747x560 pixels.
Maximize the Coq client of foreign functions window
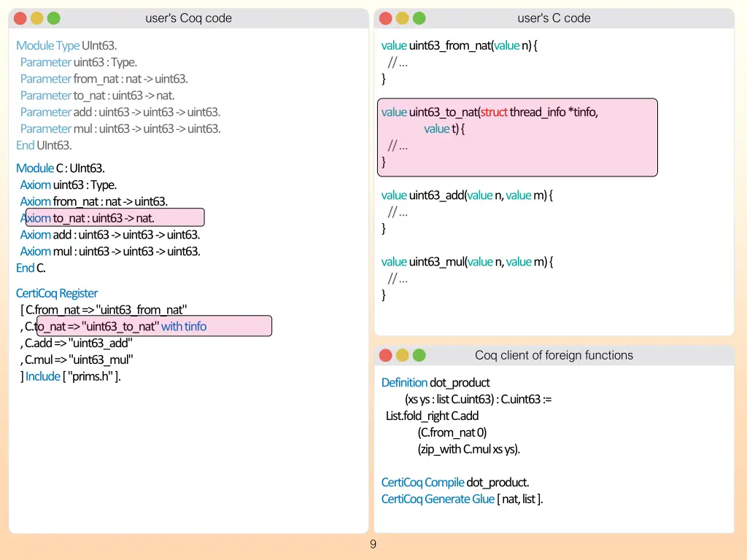coord(419,355)
